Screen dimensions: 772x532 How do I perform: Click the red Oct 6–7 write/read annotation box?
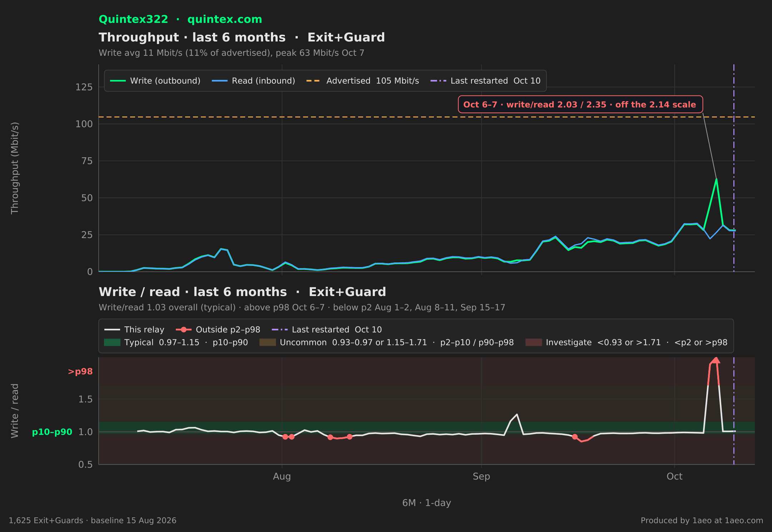pos(580,104)
